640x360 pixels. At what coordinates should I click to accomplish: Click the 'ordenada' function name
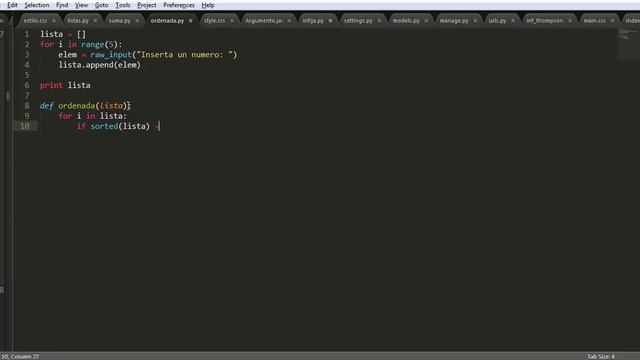click(76, 106)
